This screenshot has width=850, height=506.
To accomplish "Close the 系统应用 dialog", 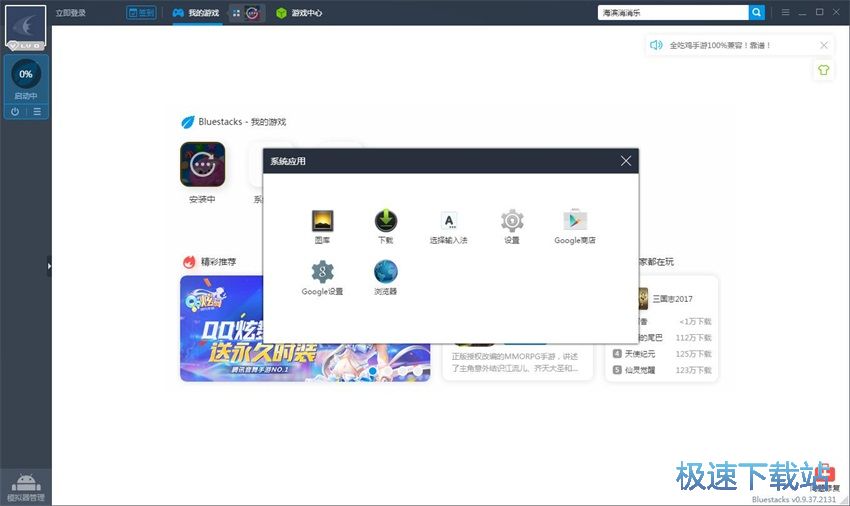I will [626, 161].
